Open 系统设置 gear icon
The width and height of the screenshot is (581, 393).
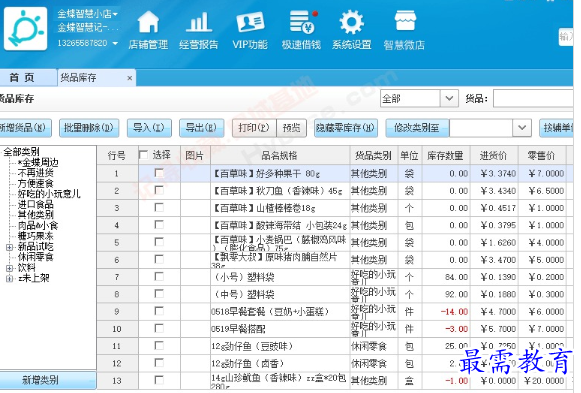[x=351, y=22]
